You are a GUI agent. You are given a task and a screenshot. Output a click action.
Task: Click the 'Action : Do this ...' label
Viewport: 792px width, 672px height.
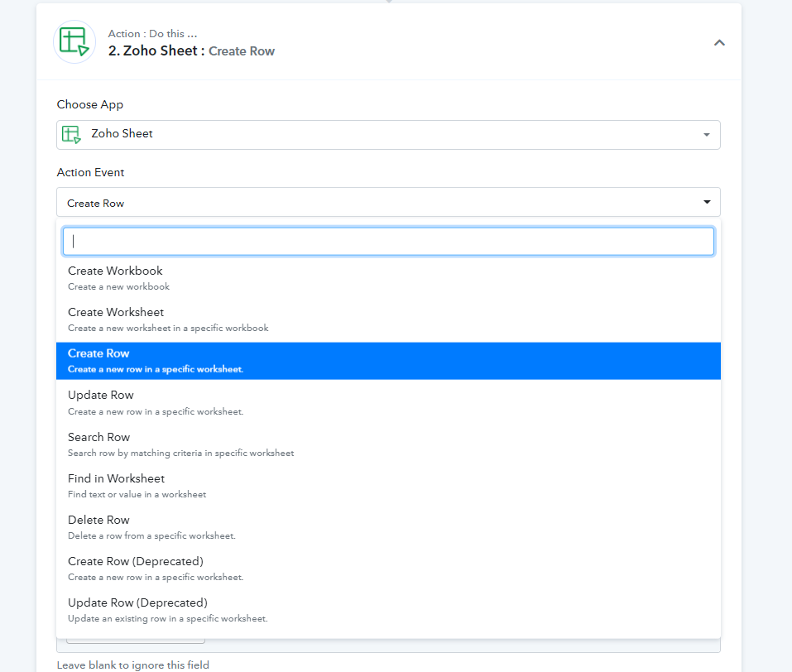point(152,34)
